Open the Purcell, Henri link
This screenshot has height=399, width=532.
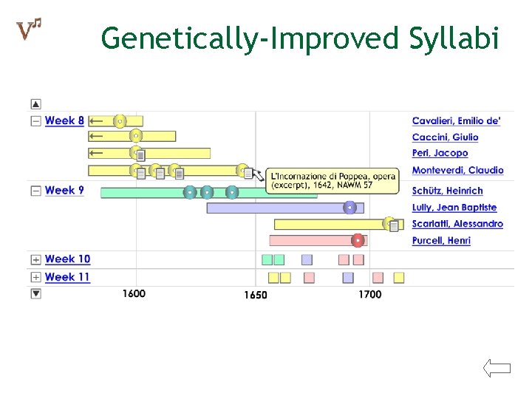click(x=441, y=241)
